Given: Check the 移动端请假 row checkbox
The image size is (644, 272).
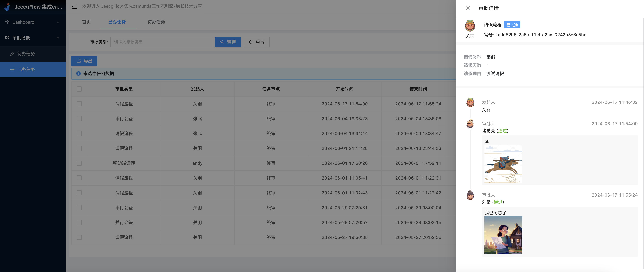Looking at the screenshot, I should [79, 163].
